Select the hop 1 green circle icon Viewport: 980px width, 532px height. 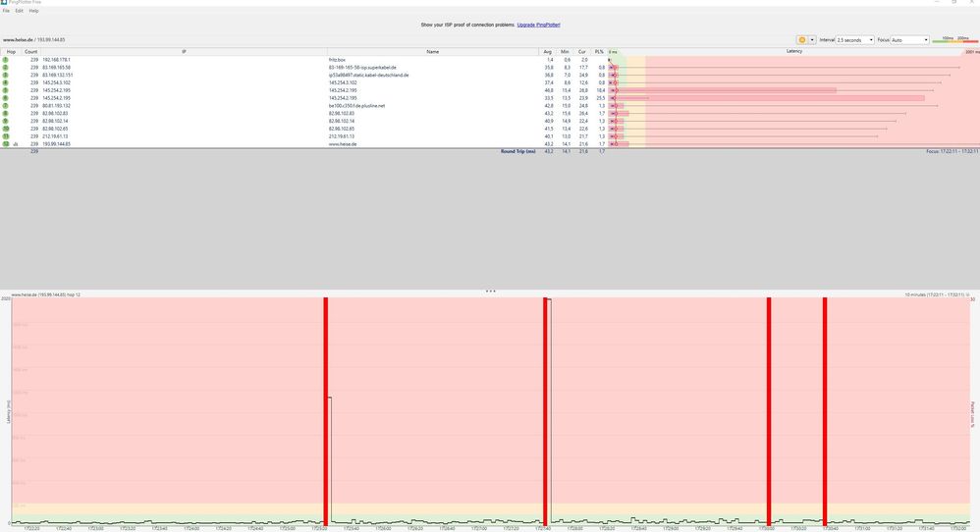pos(6,60)
